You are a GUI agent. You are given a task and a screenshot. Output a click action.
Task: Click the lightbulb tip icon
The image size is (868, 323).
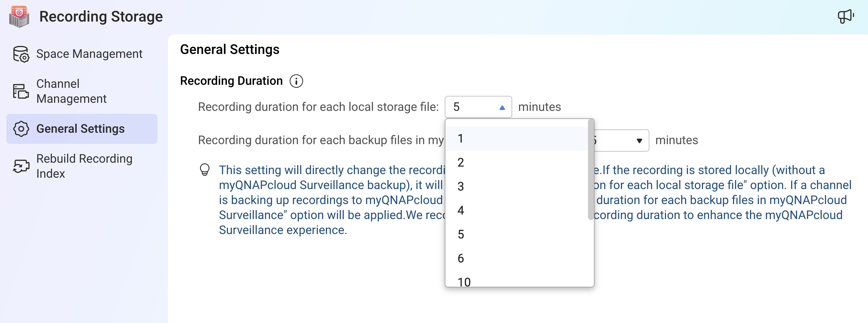tap(205, 170)
